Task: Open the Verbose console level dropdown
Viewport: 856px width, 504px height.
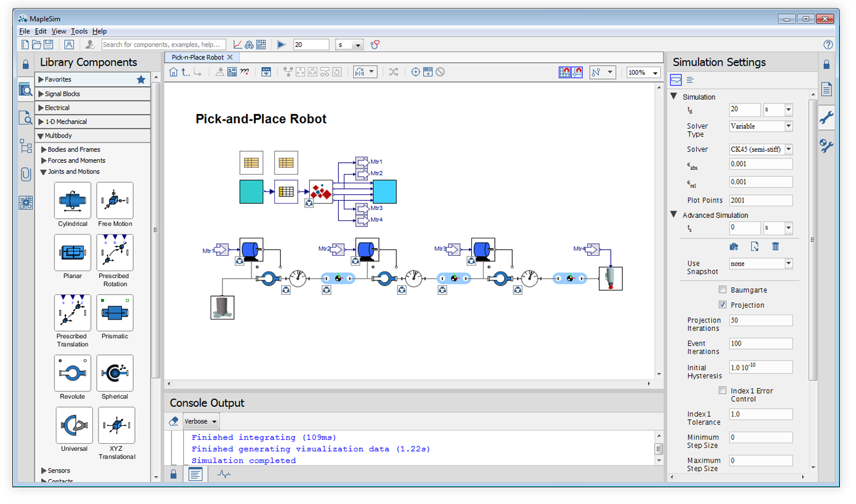Action: coord(201,422)
